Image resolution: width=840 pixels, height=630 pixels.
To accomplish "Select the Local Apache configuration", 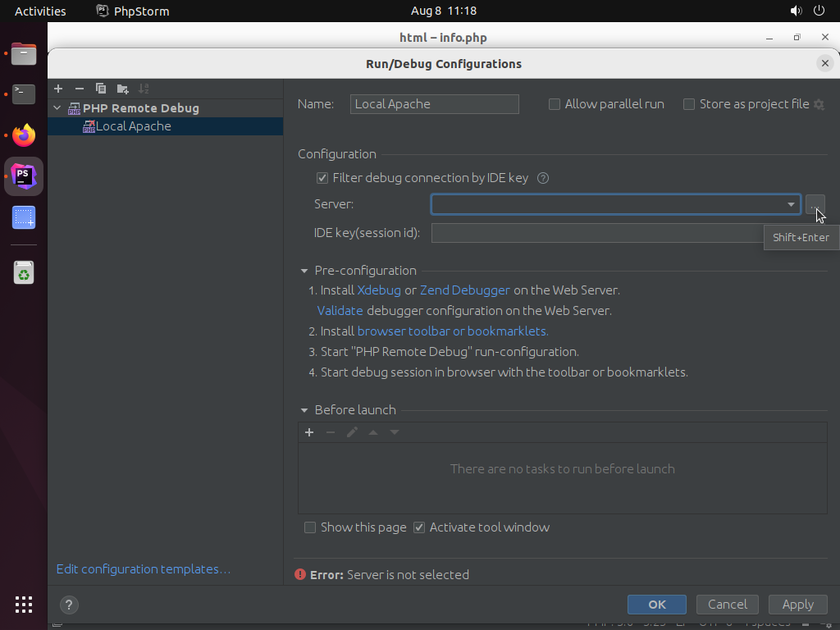I will pos(165,126).
